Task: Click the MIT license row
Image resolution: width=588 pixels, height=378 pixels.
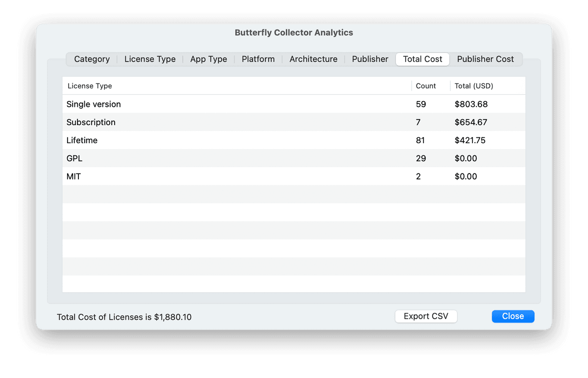Action: [x=73, y=176]
